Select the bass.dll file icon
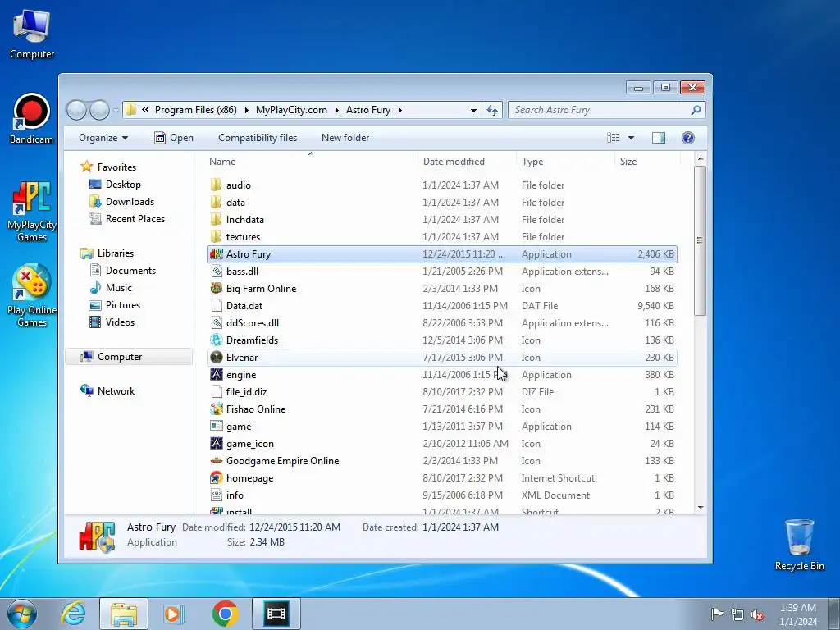Screen dimensions: 840x630 point(217,271)
